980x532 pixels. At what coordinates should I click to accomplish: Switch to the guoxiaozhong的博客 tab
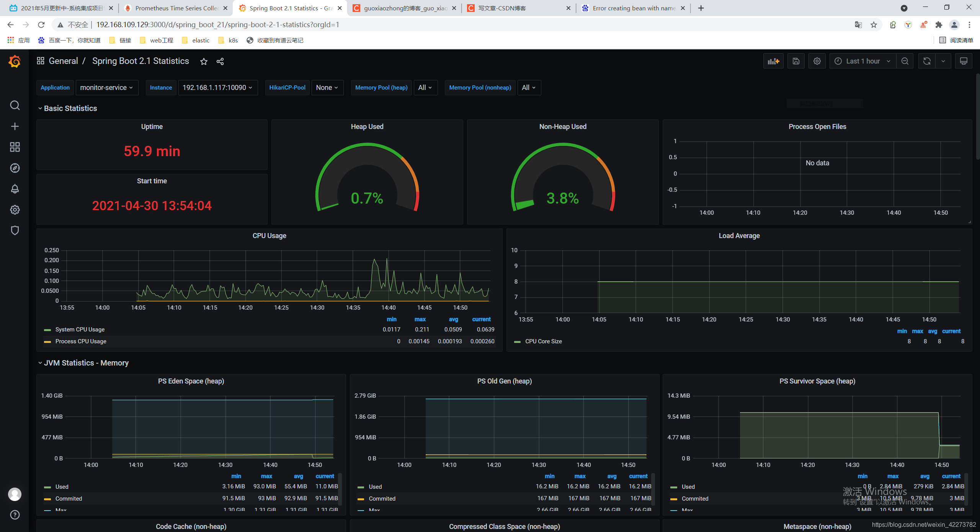click(x=405, y=8)
